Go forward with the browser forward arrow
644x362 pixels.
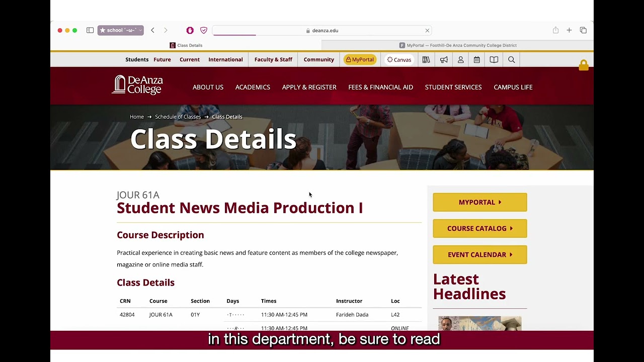(166, 30)
